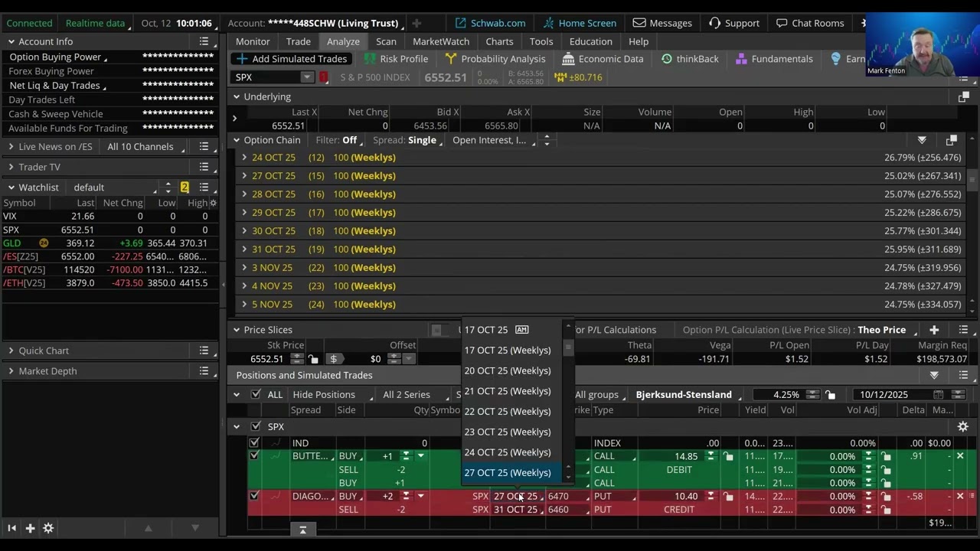
Task: Jump to first gadget icon at bottom left
Action: pos(11,528)
